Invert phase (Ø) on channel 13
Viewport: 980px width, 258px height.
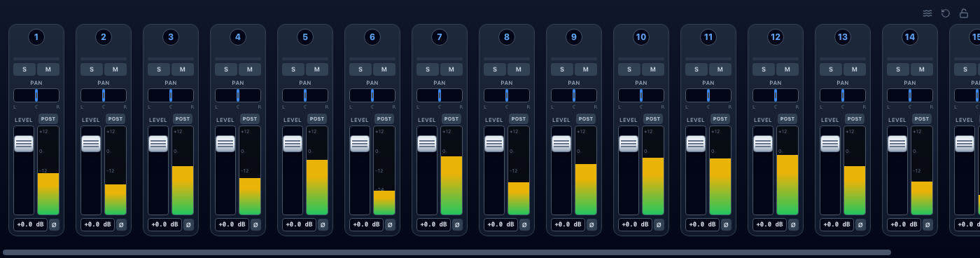click(x=860, y=225)
